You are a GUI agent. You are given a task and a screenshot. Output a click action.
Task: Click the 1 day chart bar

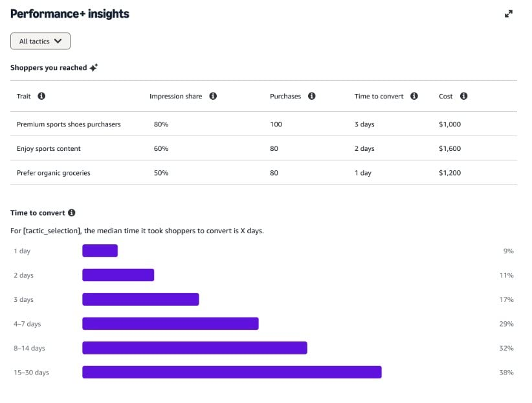(x=100, y=251)
